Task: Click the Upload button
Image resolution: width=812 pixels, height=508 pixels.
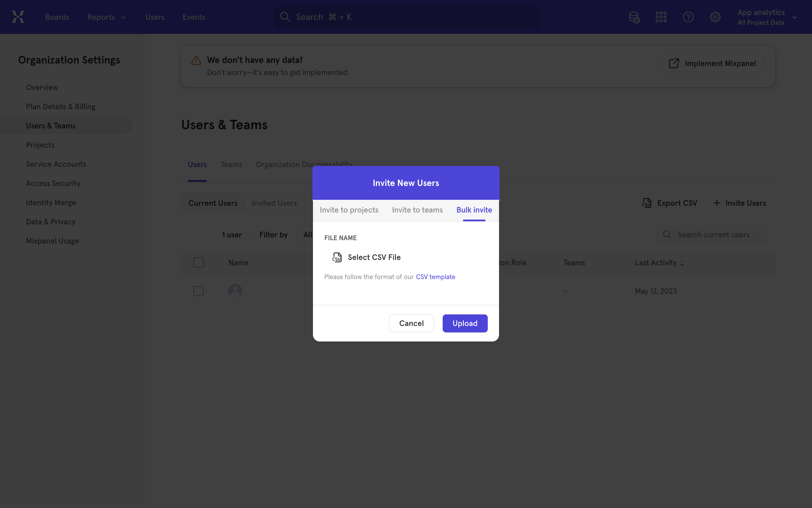Action: [465, 323]
